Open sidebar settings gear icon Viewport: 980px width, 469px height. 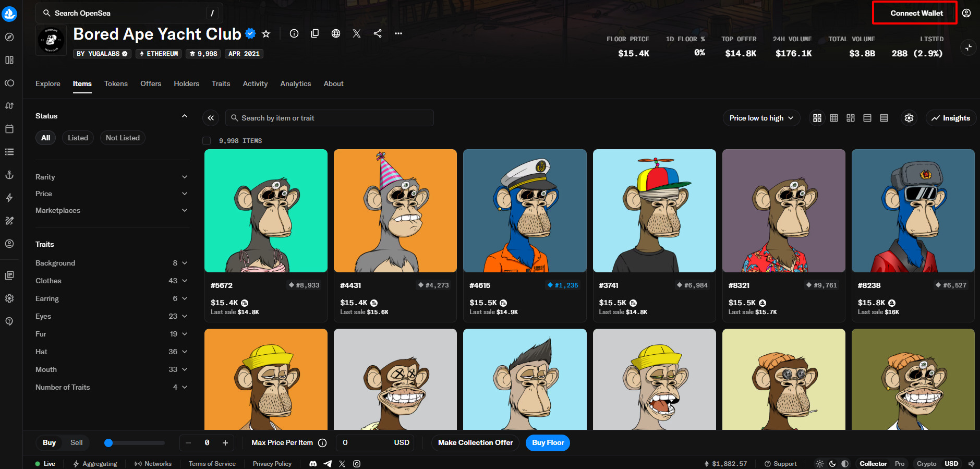click(x=9, y=298)
